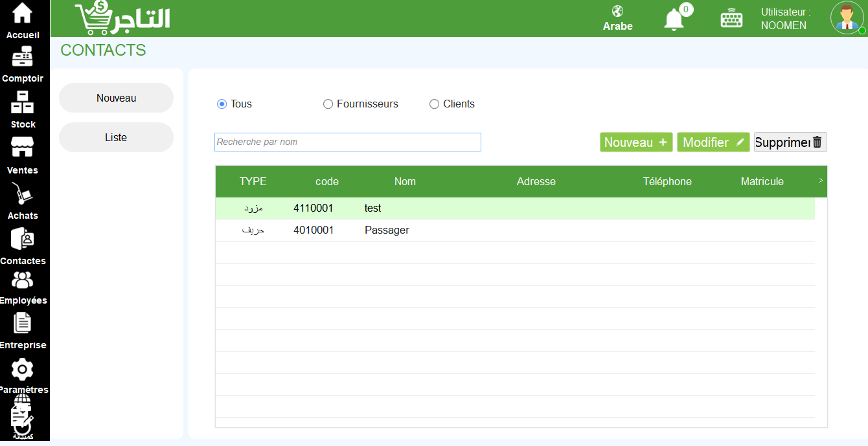
Task: Click the Supprimer trash button
Action: click(790, 142)
